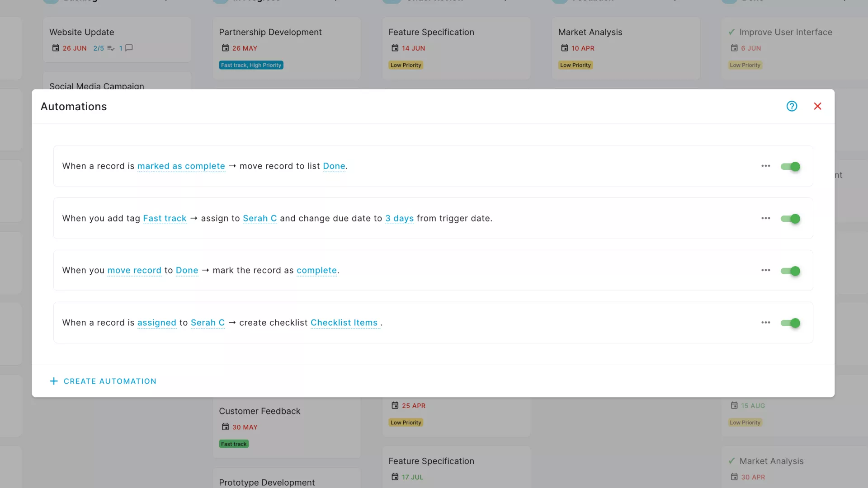Disable the marked-as-complete automation toggle
This screenshot has width=868, height=488.
tap(790, 166)
